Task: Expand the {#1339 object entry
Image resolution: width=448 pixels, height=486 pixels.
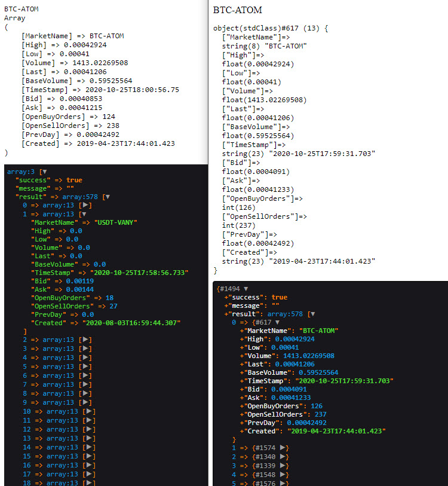Action: tap(284, 466)
